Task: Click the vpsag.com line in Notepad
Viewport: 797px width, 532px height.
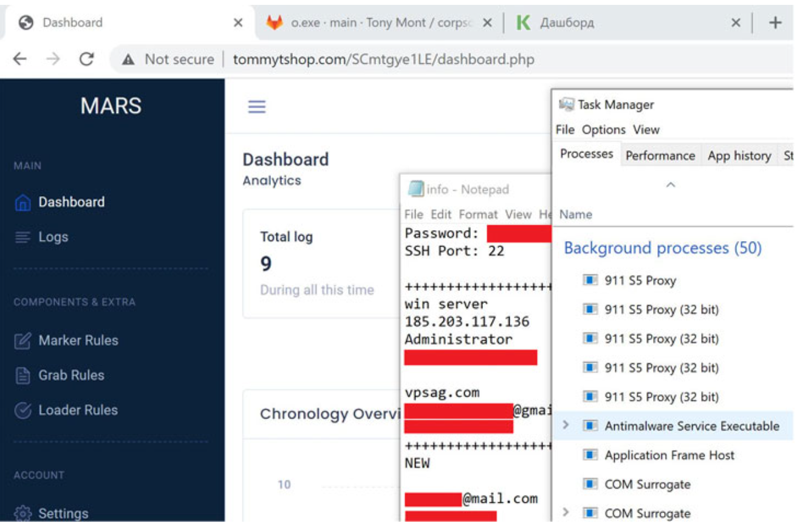Action: point(442,393)
